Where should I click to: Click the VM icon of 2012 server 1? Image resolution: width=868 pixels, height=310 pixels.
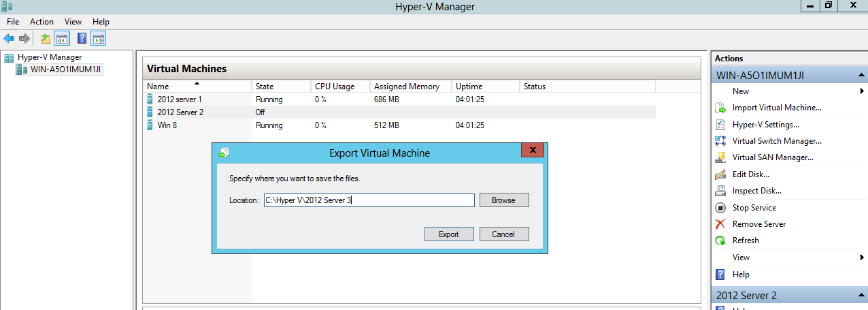point(150,99)
